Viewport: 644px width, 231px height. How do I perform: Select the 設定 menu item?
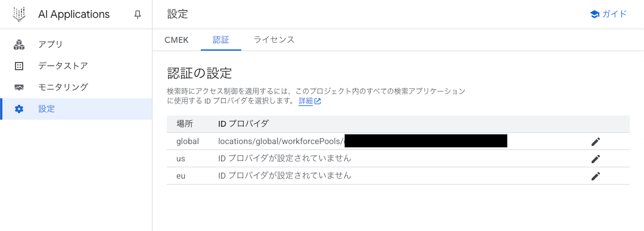(x=76, y=109)
